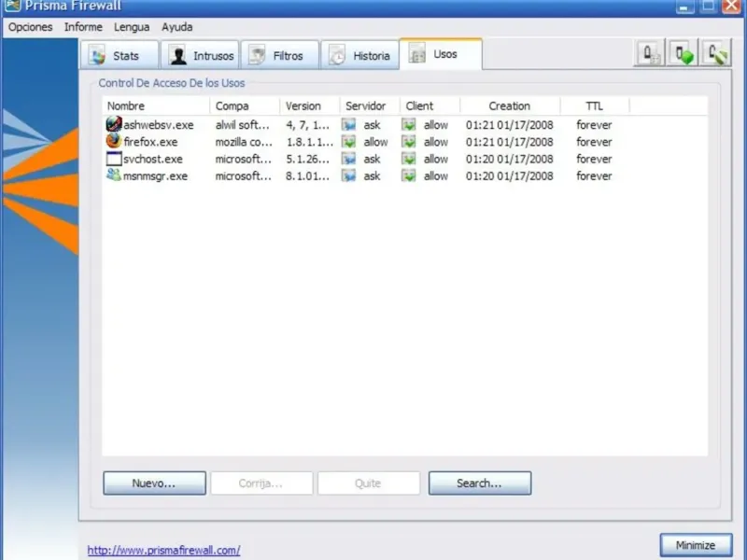Click the first toolbar button with lock icon
The width and height of the screenshot is (747, 560).
[x=650, y=53]
